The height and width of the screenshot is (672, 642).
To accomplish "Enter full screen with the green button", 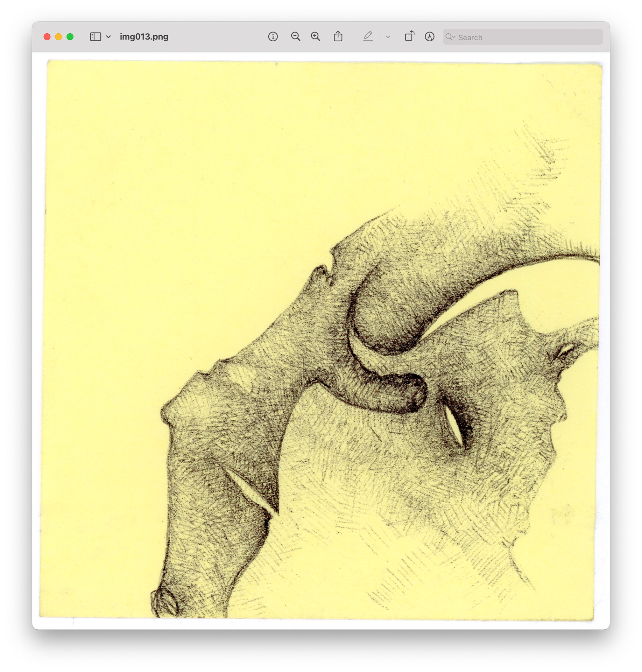I will 70,37.
